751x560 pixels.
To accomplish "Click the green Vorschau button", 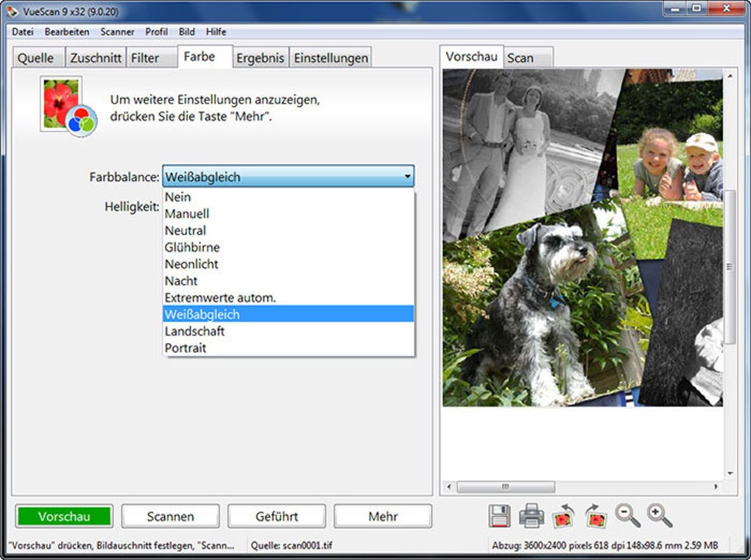I will 64,517.
